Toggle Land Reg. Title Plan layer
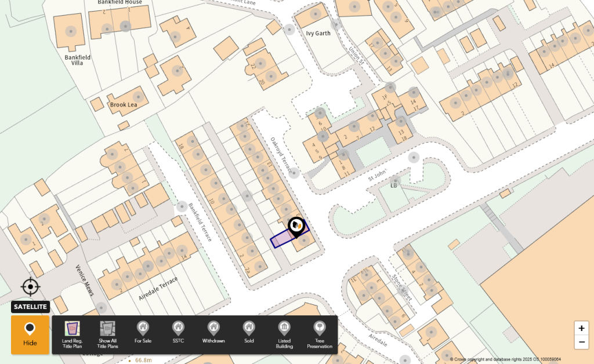This screenshot has width=594, height=364. point(72,335)
